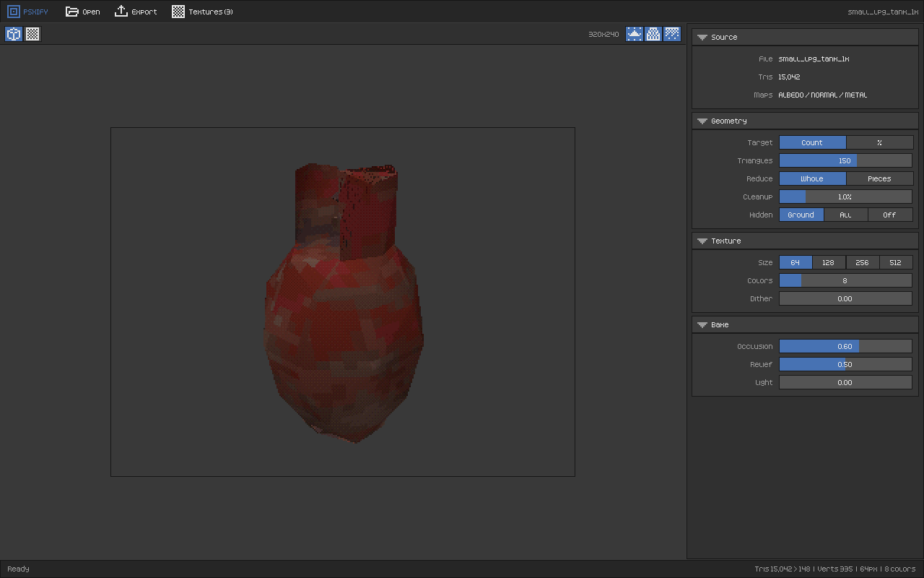Choose texture size 512
Viewport: 924px width, 578px height.
[896, 263]
